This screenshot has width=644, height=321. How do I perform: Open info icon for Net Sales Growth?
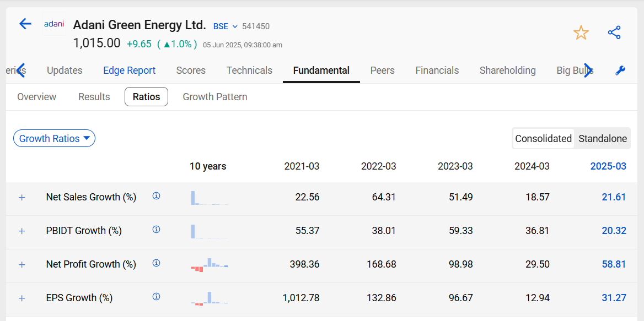pyautogui.click(x=156, y=196)
